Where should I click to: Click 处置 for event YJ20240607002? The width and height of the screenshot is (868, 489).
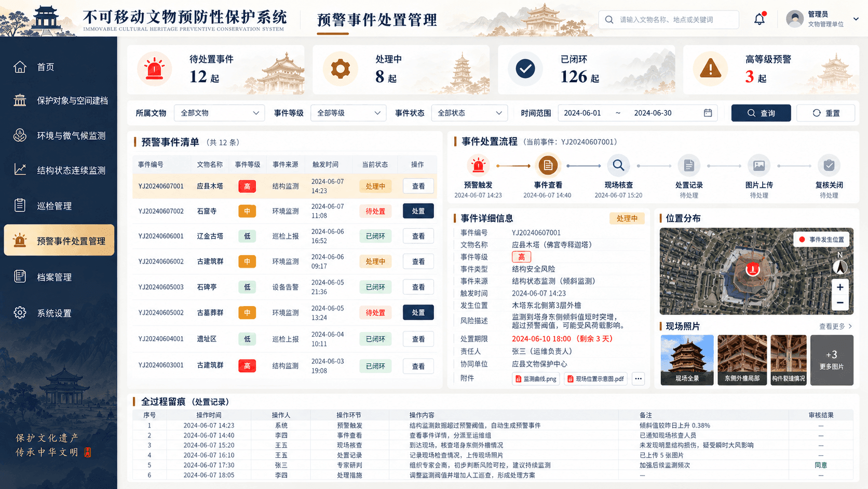pos(418,211)
